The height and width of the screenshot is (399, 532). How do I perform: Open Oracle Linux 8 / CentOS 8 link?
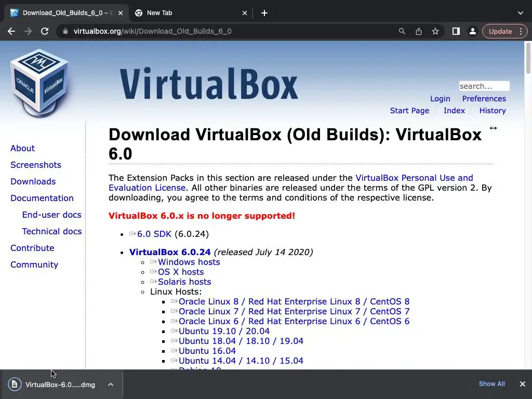[x=294, y=302]
